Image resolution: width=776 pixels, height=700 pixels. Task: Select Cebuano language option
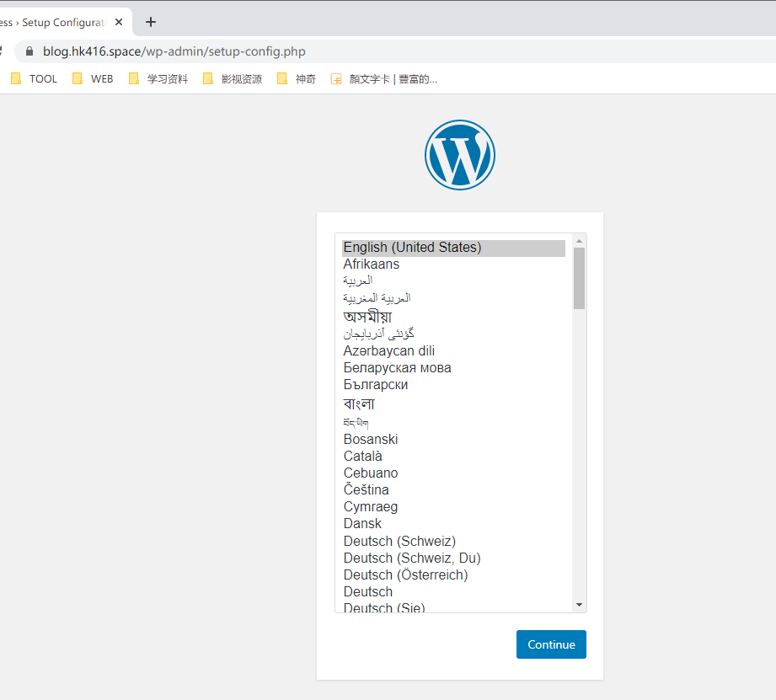453,473
